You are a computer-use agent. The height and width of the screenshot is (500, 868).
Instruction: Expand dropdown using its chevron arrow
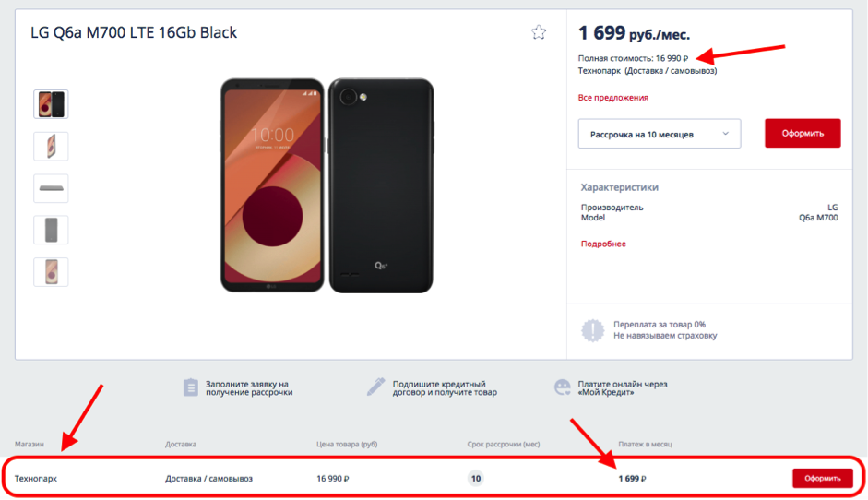tap(725, 134)
